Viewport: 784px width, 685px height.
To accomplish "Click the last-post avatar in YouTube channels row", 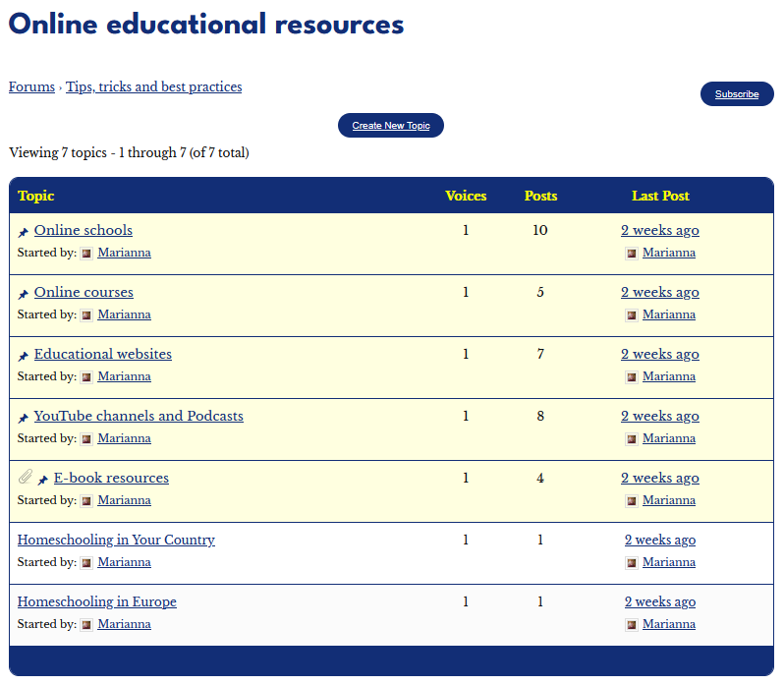I will [632, 439].
